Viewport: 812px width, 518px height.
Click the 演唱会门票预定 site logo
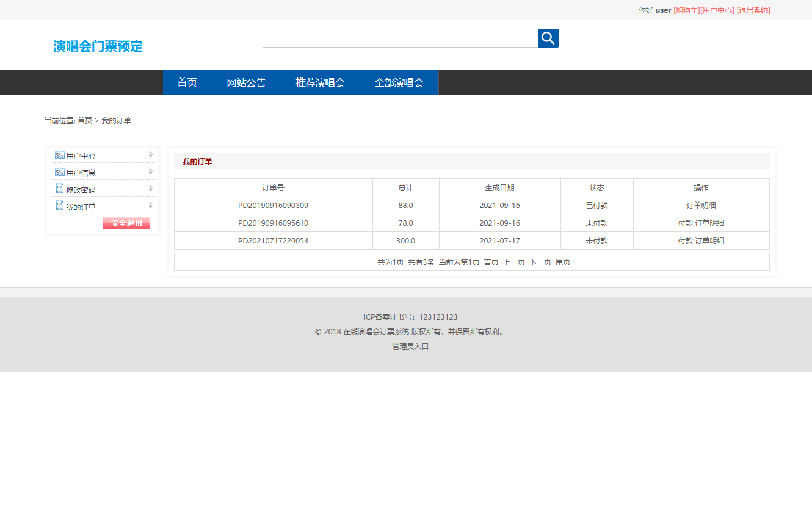(x=98, y=46)
